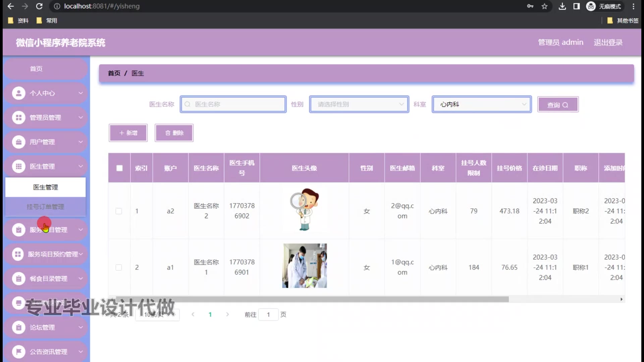
Task: Click the 公告资讯管理 flag icon
Action: pyautogui.click(x=19, y=352)
